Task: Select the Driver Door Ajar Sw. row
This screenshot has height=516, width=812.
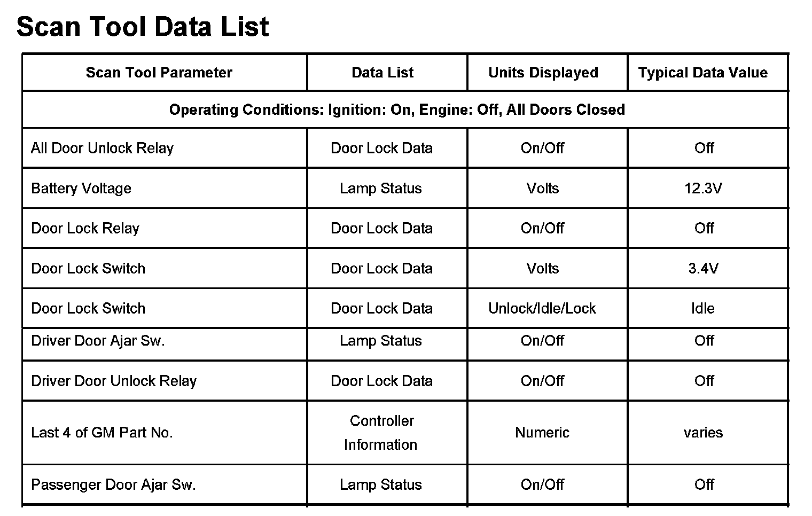Action: (x=98, y=341)
